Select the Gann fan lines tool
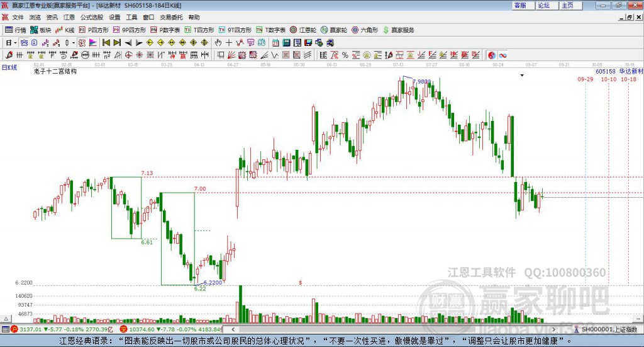This screenshot has width=644, height=347. pos(231,55)
